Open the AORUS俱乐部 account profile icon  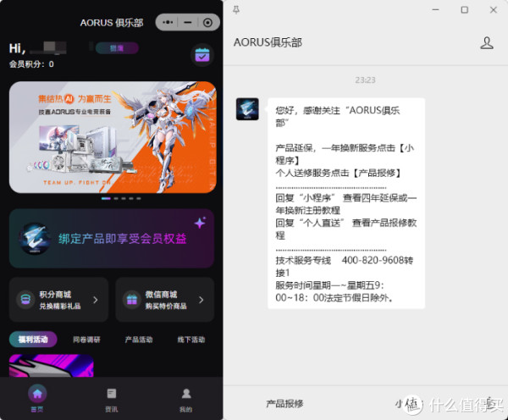point(487,43)
